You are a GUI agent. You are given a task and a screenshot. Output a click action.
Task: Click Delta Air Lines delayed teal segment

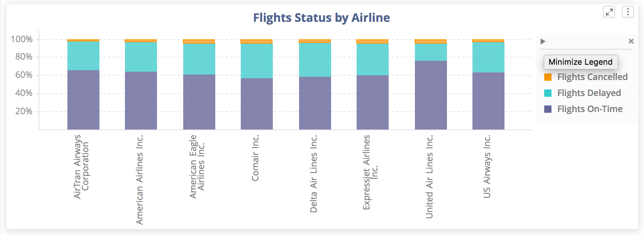(315, 60)
